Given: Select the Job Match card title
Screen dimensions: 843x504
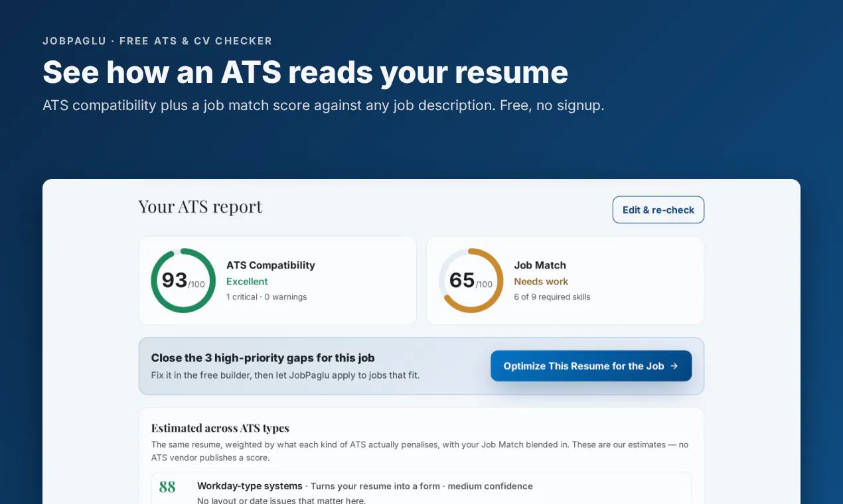Looking at the screenshot, I should coord(540,265).
